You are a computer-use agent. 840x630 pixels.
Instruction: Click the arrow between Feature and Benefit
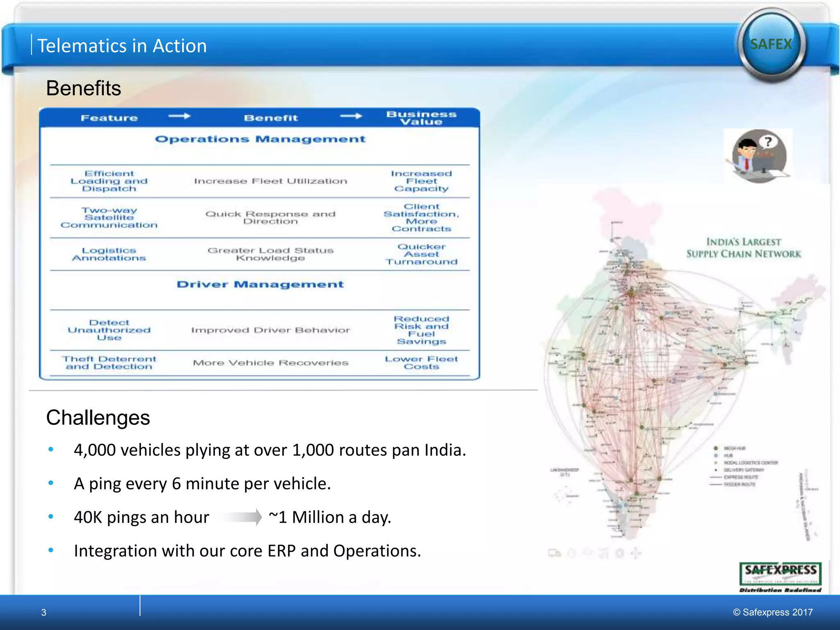[x=180, y=116]
